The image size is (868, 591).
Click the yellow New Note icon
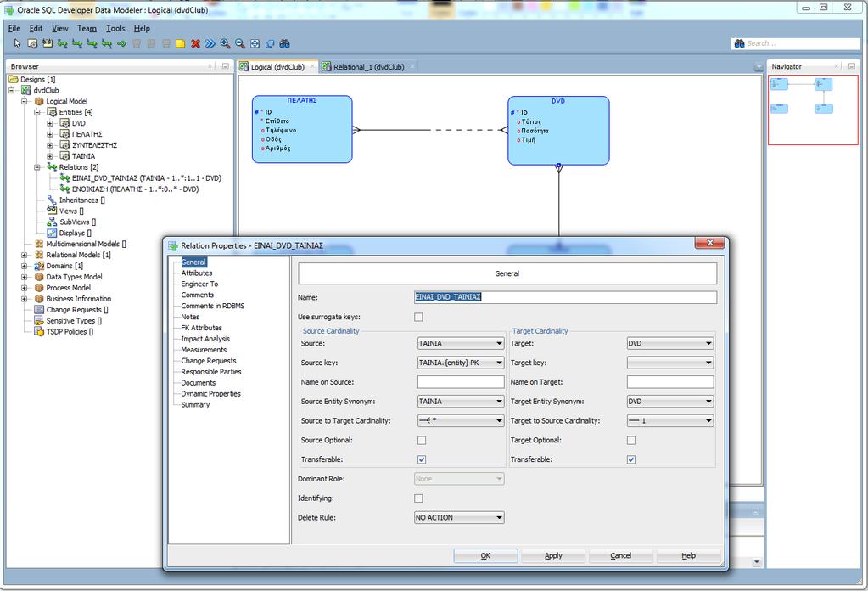point(181,44)
